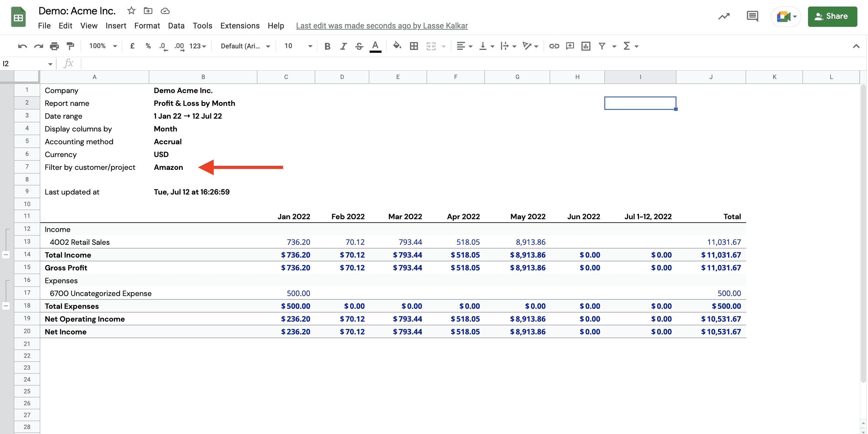
Task: Open the insert chart icon
Action: [586, 46]
